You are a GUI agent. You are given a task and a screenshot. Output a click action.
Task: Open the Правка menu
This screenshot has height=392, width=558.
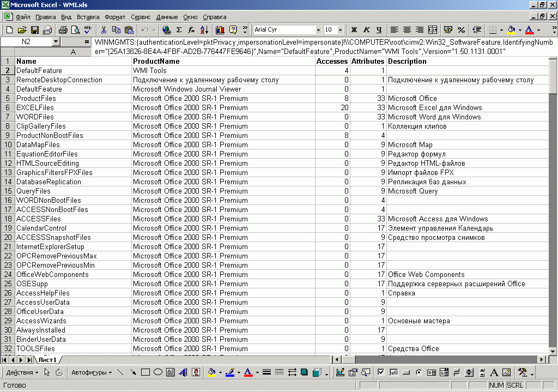tap(46, 17)
